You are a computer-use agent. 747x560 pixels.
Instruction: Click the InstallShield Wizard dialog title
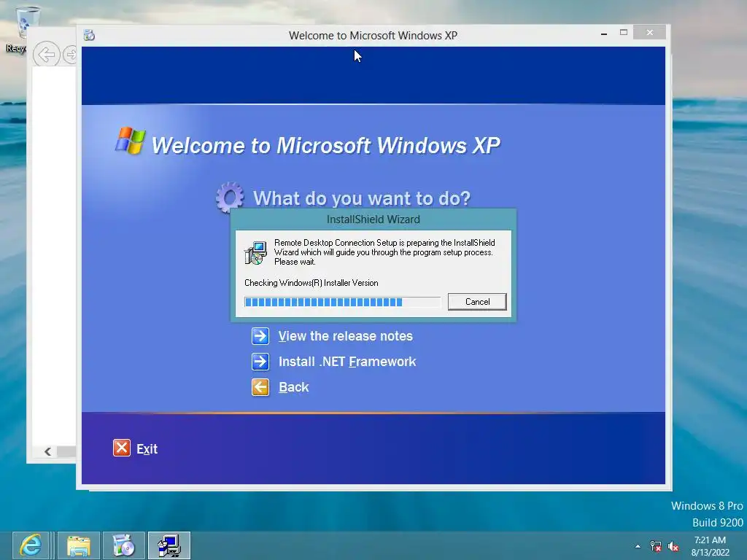[x=373, y=219]
